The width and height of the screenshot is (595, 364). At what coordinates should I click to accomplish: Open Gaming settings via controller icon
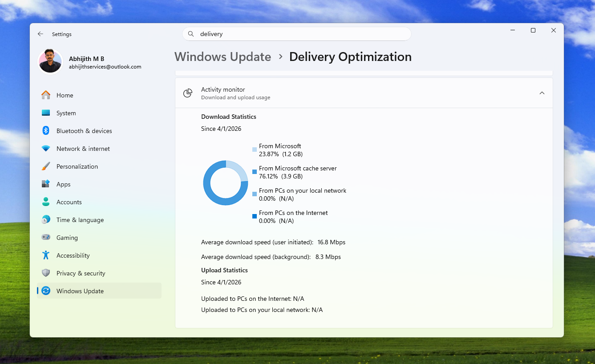(46, 237)
